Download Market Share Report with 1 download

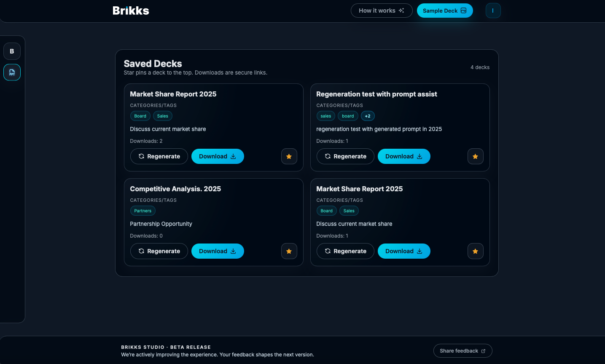point(404,251)
